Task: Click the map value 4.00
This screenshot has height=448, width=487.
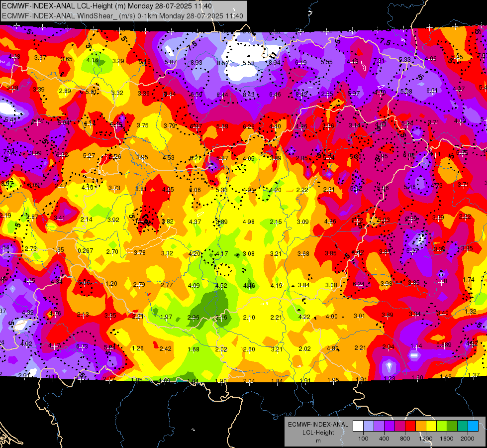Action: [x=331, y=317]
